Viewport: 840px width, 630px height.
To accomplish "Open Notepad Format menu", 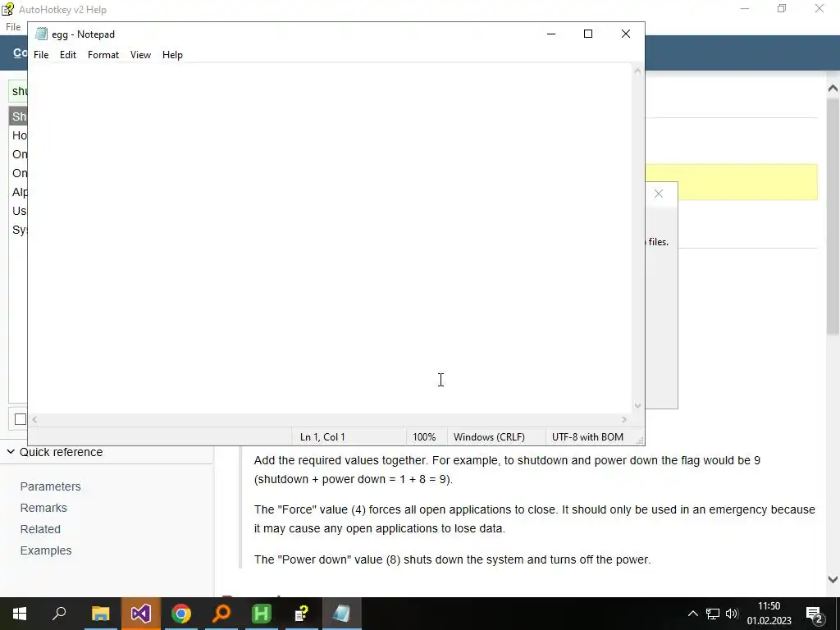I will coord(103,55).
